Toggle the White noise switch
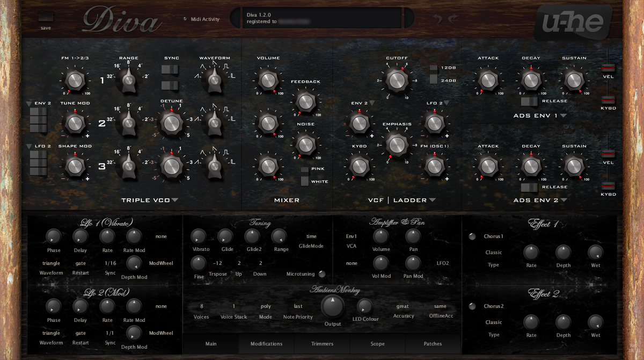 tap(305, 182)
